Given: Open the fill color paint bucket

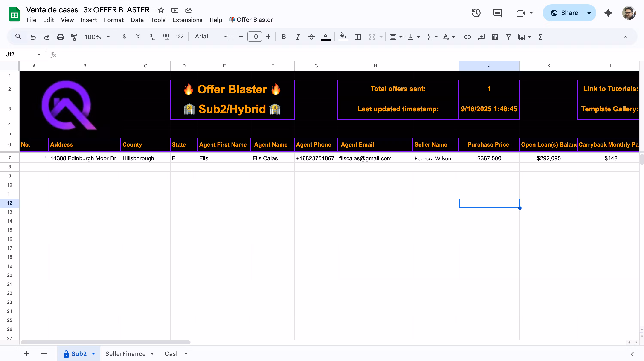Looking at the screenshot, I should click(x=343, y=37).
